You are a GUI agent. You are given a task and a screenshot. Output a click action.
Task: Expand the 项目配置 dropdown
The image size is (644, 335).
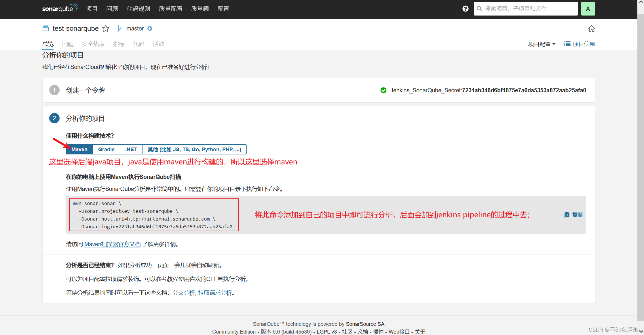click(x=542, y=44)
